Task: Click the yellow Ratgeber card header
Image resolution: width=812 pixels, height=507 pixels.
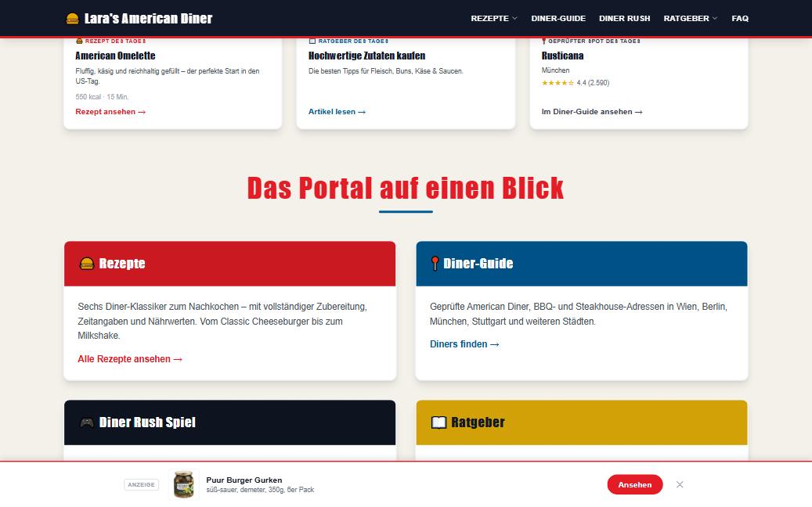Action: tap(582, 422)
